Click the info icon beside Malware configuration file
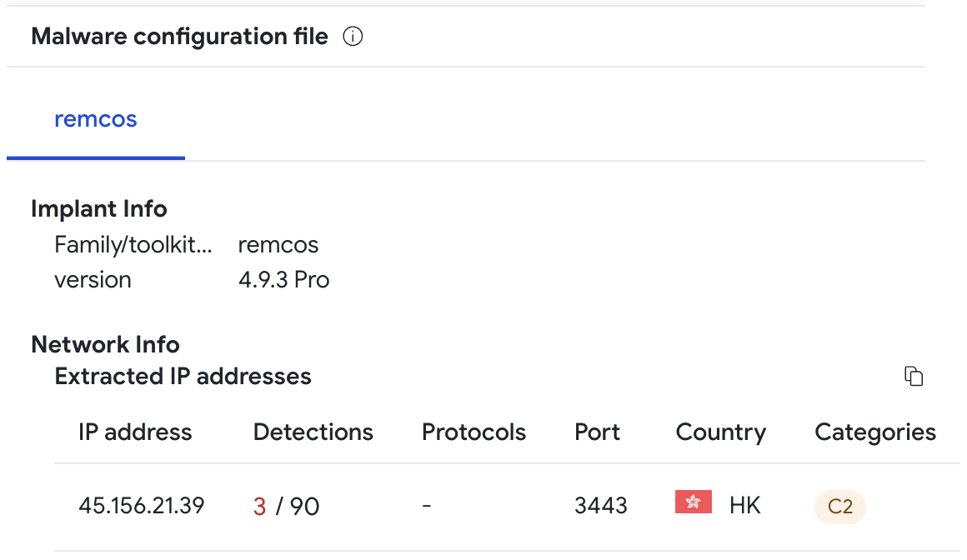 353,37
